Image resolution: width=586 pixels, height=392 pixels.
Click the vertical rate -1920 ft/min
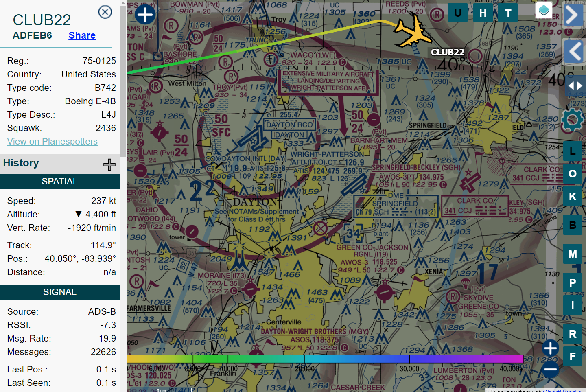[92, 228]
